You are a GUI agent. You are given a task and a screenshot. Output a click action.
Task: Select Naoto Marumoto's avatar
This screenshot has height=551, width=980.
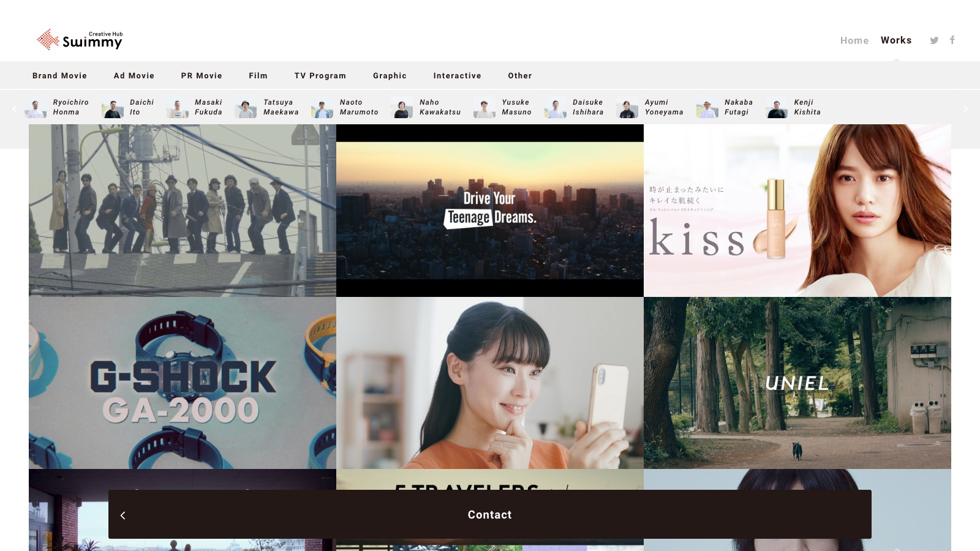[x=322, y=108]
